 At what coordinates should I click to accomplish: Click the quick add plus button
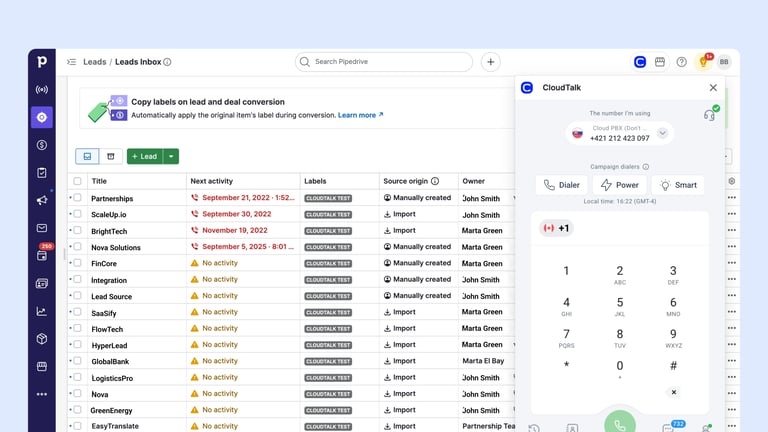tap(490, 62)
